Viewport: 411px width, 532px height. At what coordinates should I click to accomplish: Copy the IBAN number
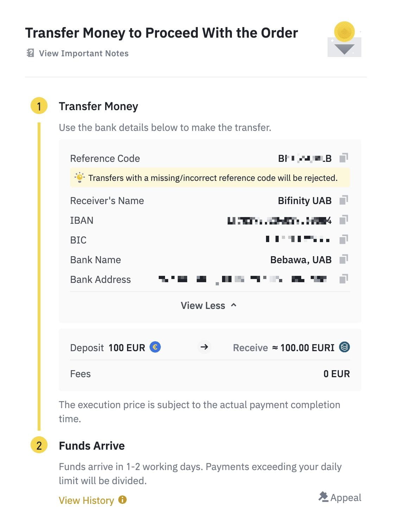(343, 220)
